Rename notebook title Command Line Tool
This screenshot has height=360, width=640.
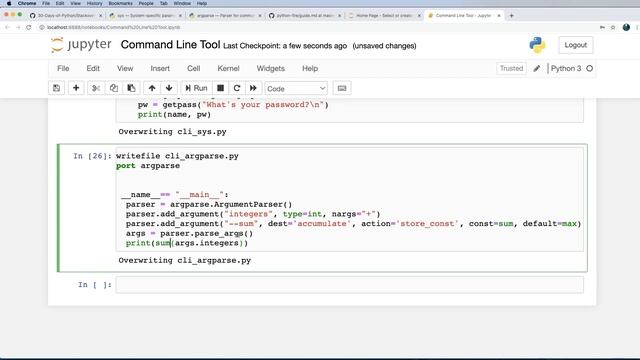click(170, 44)
